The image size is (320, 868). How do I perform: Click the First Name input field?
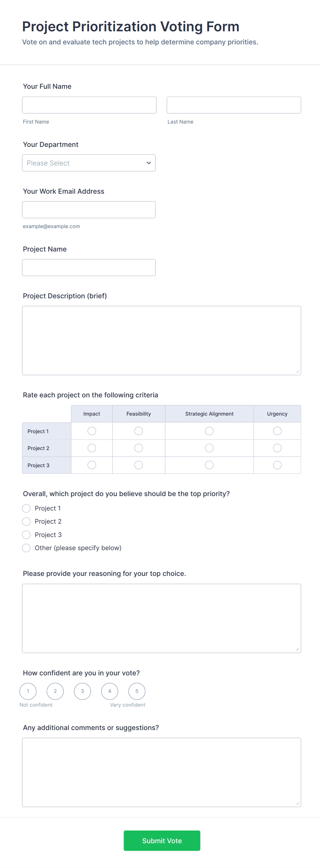89,105
